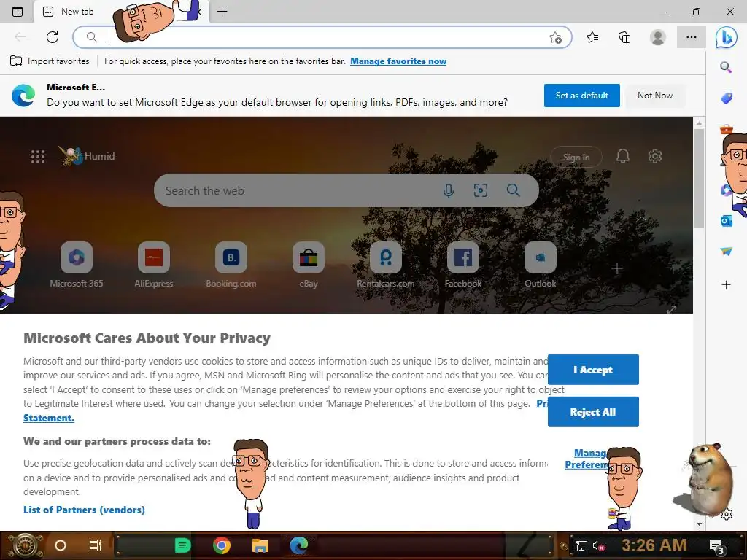
Task: Open green notes app in taskbar
Action: coord(182,545)
